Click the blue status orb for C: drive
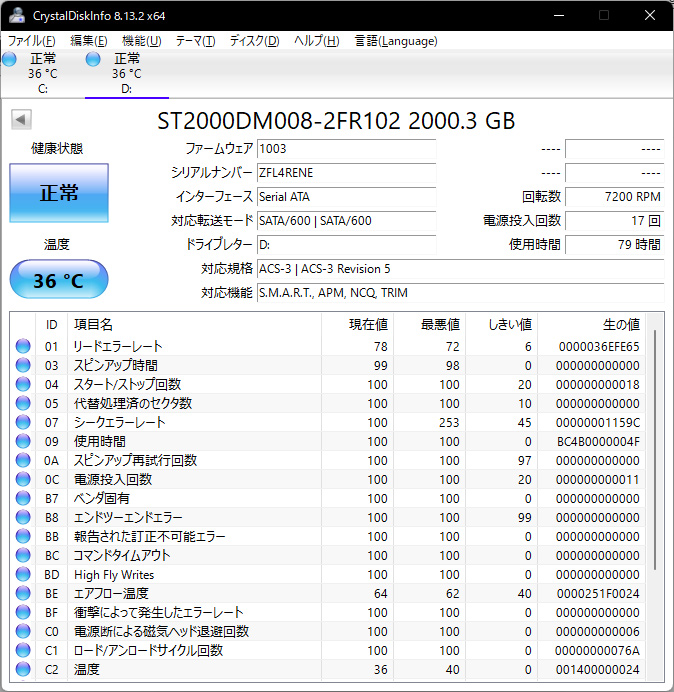Viewport: 674px width, 692px height. click(9, 59)
